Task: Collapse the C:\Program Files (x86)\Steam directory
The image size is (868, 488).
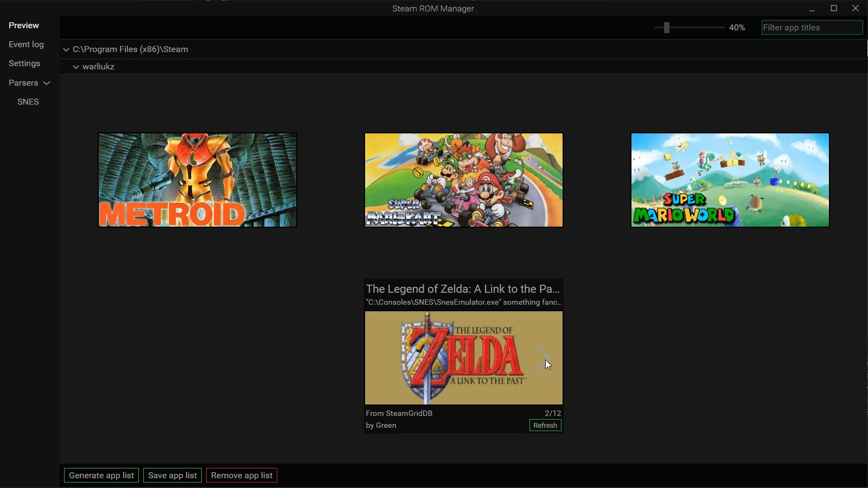Action: click(x=66, y=49)
